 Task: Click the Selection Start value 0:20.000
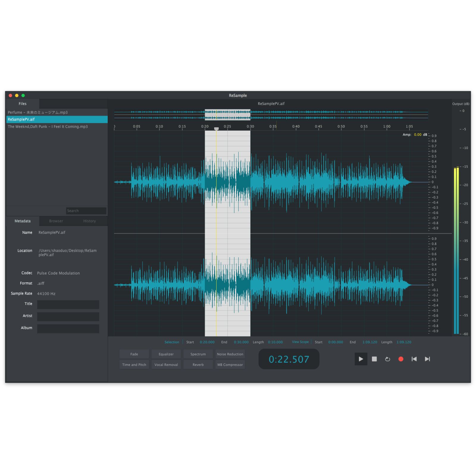(207, 342)
